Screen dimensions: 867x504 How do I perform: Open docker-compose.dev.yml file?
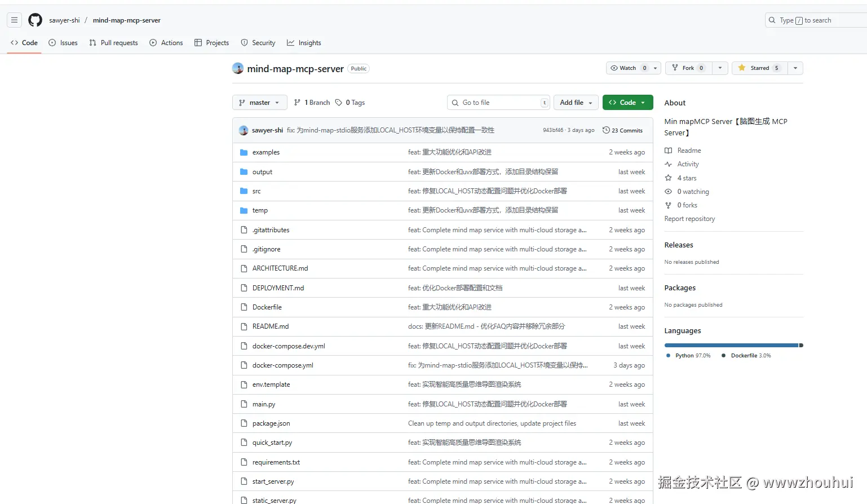point(289,346)
